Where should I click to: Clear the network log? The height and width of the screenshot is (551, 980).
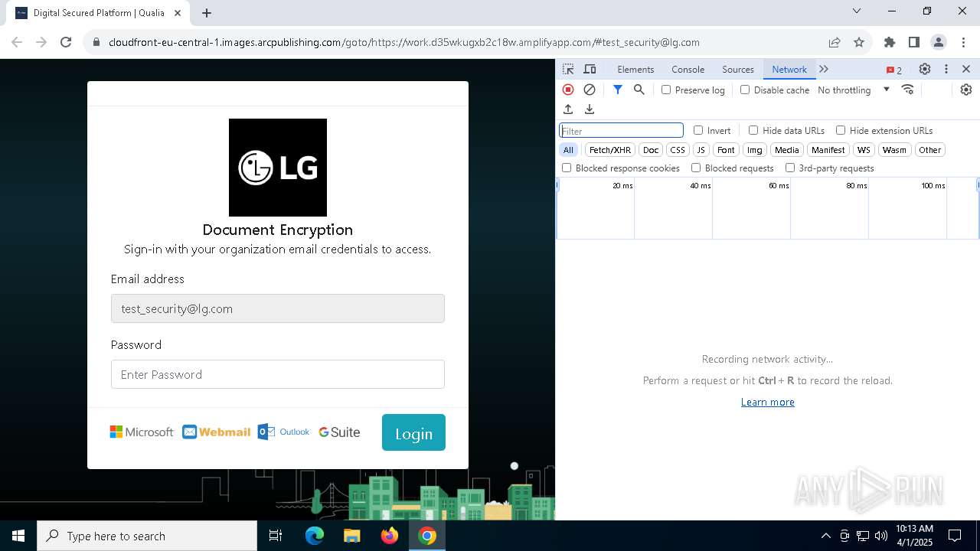[590, 90]
